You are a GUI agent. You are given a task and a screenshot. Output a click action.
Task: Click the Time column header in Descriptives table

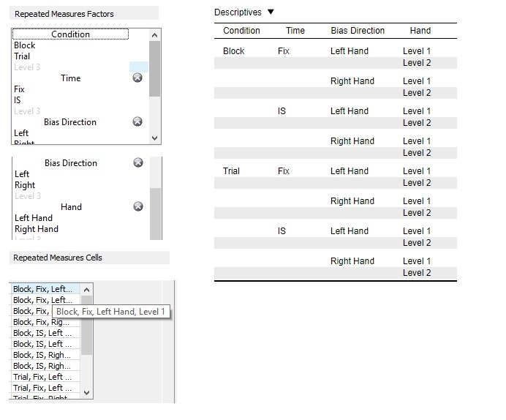click(x=295, y=30)
